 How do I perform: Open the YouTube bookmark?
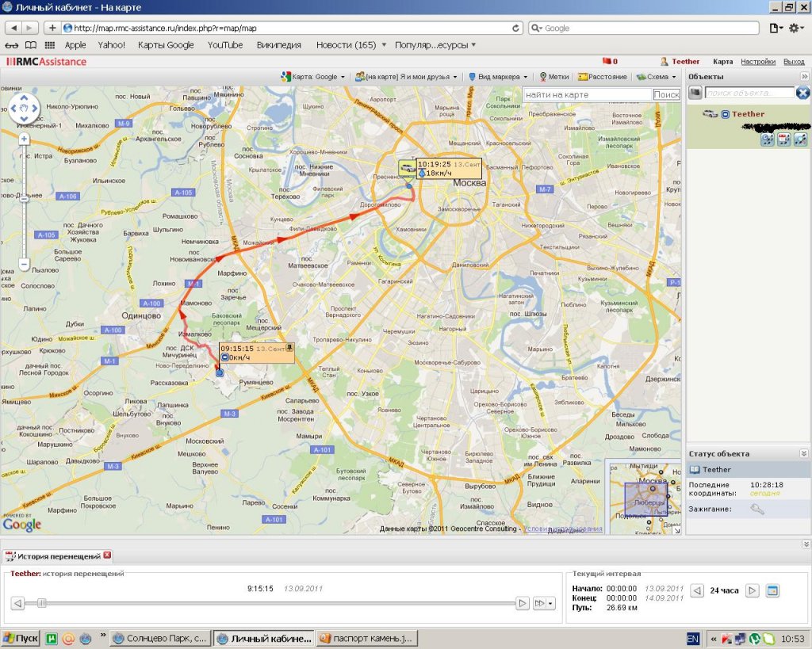pyautogui.click(x=224, y=45)
